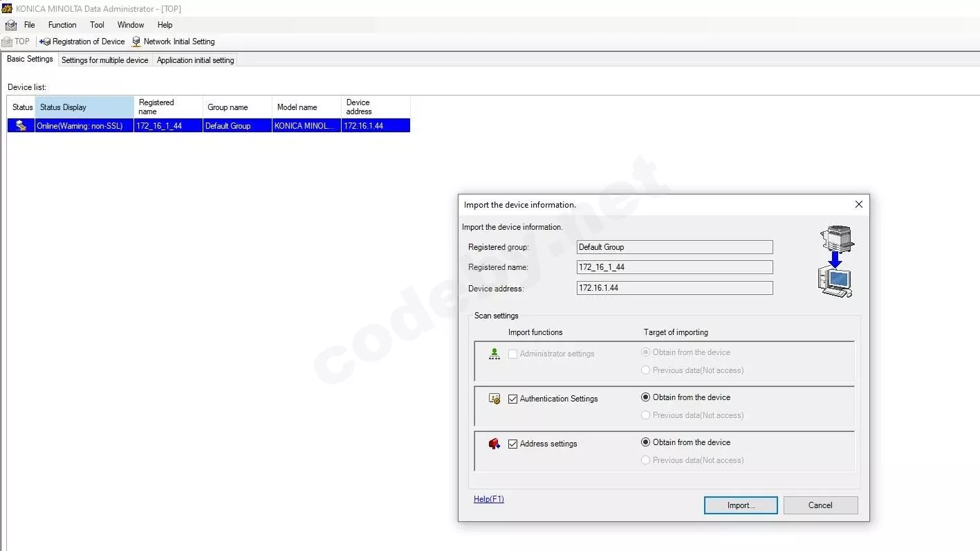
Task: Close the Import the device information dialog
Action: click(858, 204)
